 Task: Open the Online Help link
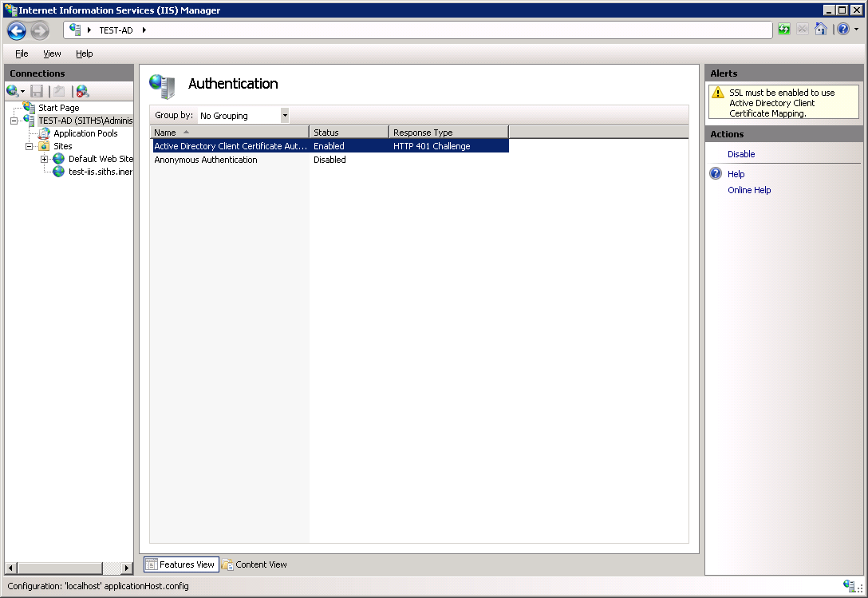coord(749,190)
